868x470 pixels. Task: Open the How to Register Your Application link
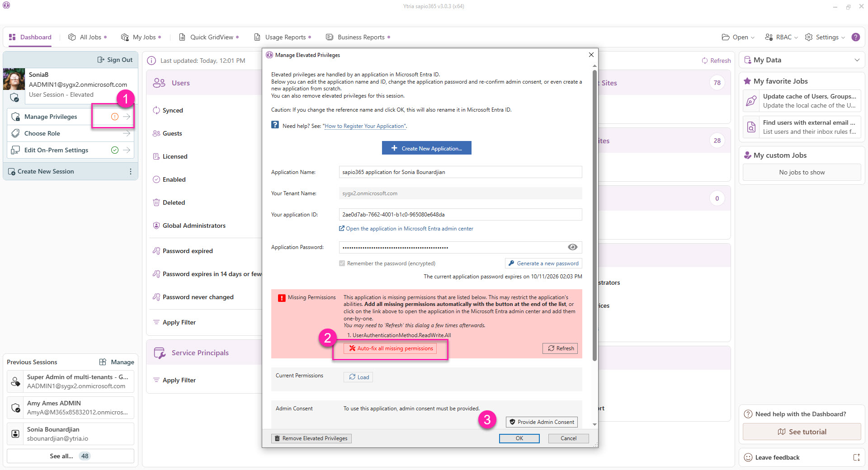coord(364,126)
